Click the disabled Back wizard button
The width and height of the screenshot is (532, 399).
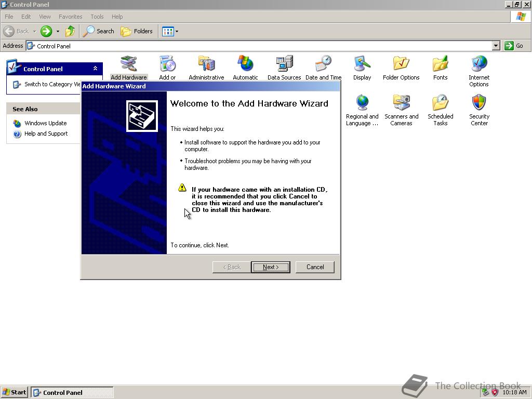[232, 267]
